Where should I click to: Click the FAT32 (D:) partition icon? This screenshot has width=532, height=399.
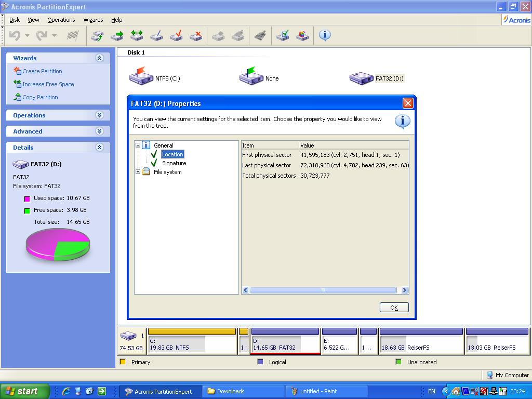pos(362,78)
